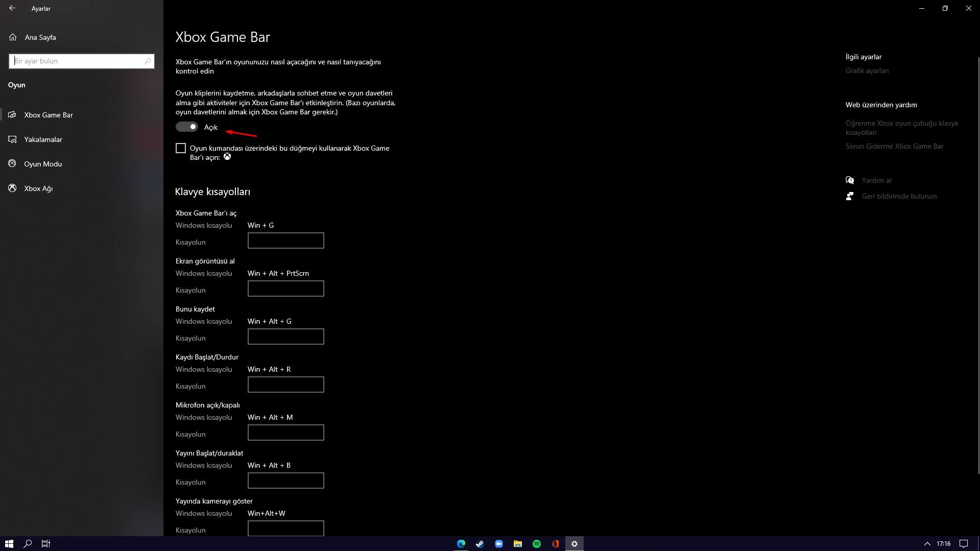Click the 'İlgili ayarlar' heading
This screenshot has width=980, height=551.
click(864, 57)
